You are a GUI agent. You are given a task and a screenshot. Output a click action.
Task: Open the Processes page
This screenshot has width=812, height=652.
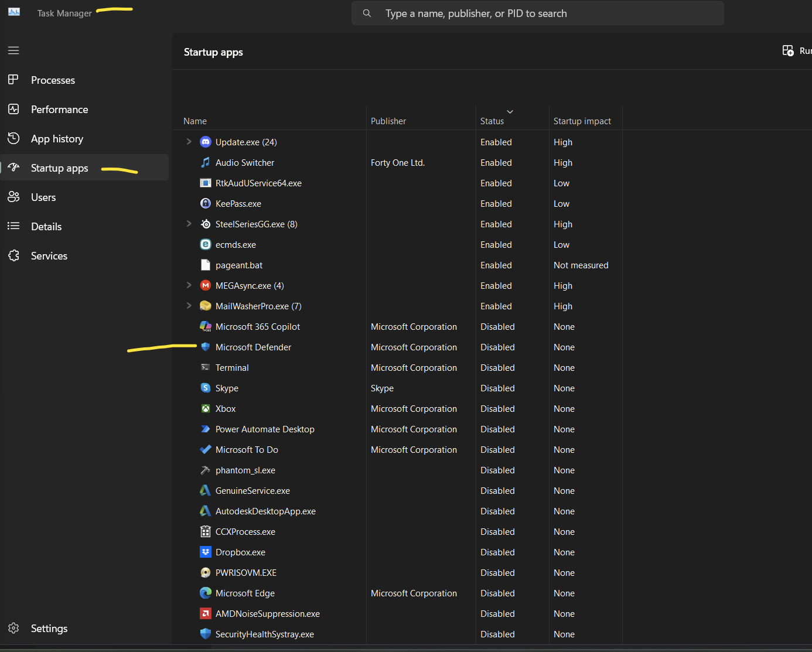[x=53, y=80]
